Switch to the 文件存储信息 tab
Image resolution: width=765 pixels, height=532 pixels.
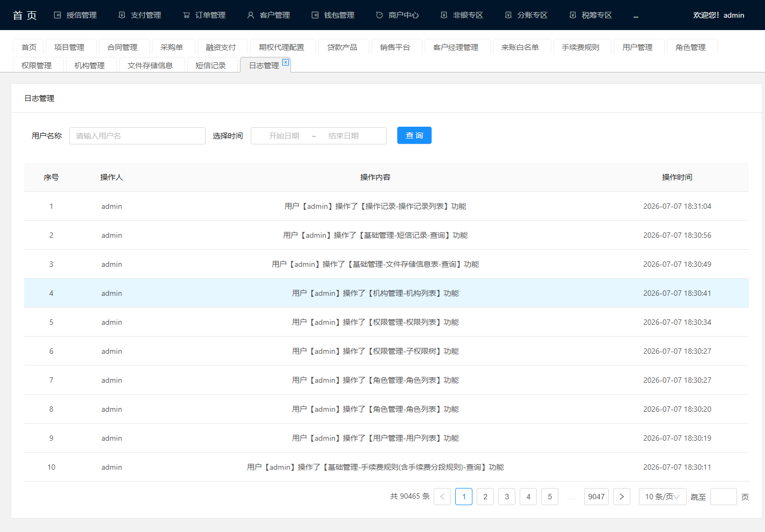151,65
